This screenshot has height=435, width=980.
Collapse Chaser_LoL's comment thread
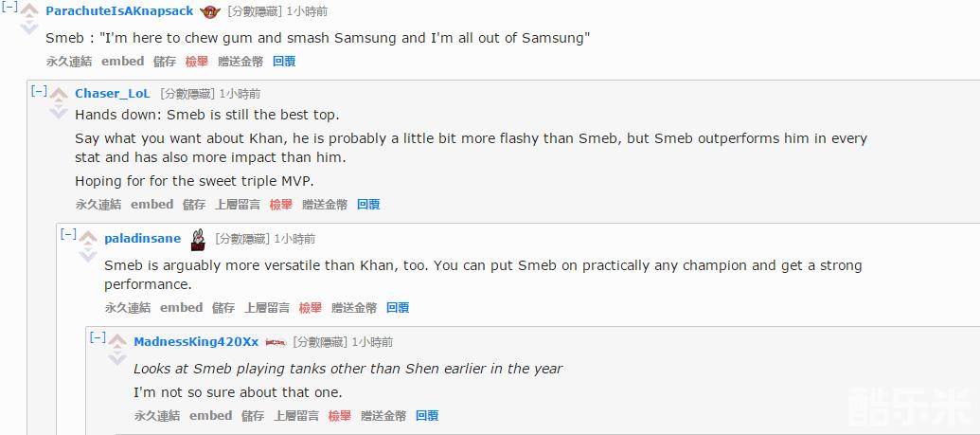point(38,91)
